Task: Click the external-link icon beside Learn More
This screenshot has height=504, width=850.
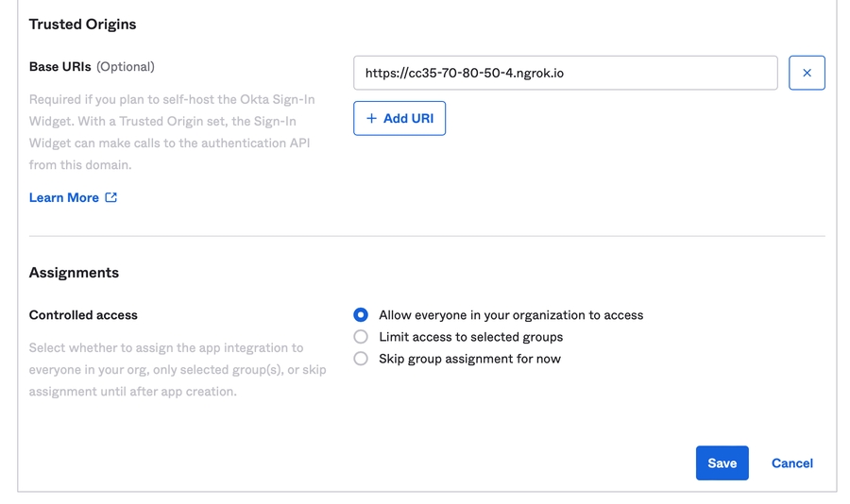Action: [x=111, y=197]
